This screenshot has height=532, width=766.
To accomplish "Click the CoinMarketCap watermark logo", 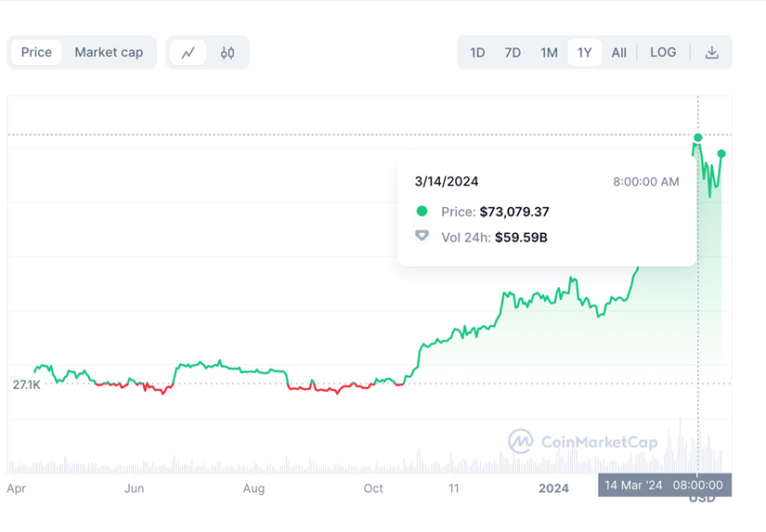I will point(520,441).
